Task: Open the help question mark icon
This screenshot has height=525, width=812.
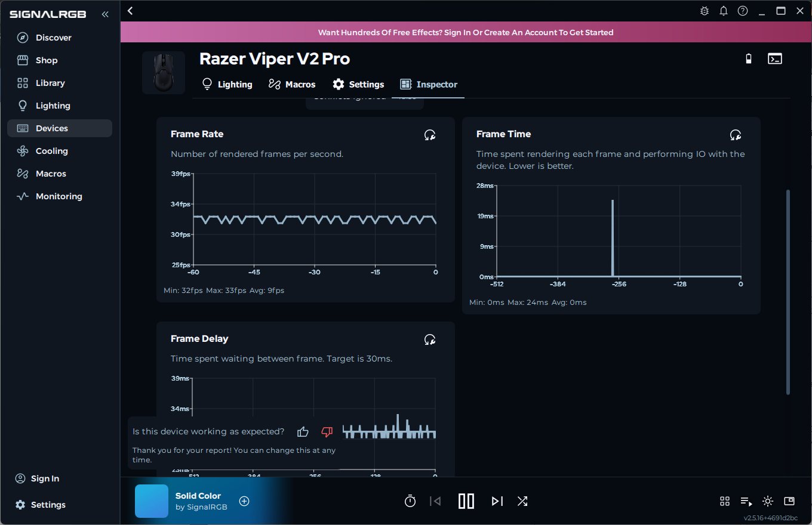Action: (x=743, y=11)
